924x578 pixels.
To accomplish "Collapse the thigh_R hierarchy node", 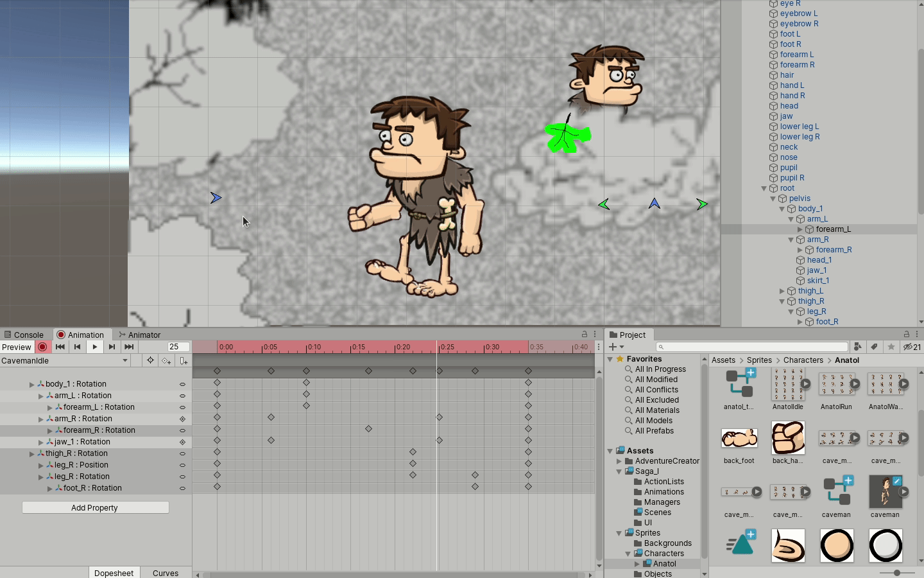I will point(782,301).
